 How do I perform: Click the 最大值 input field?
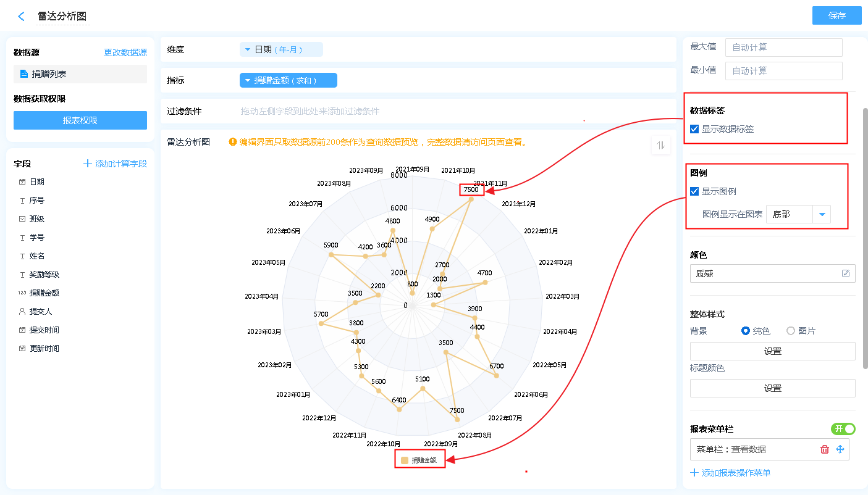(783, 48)
